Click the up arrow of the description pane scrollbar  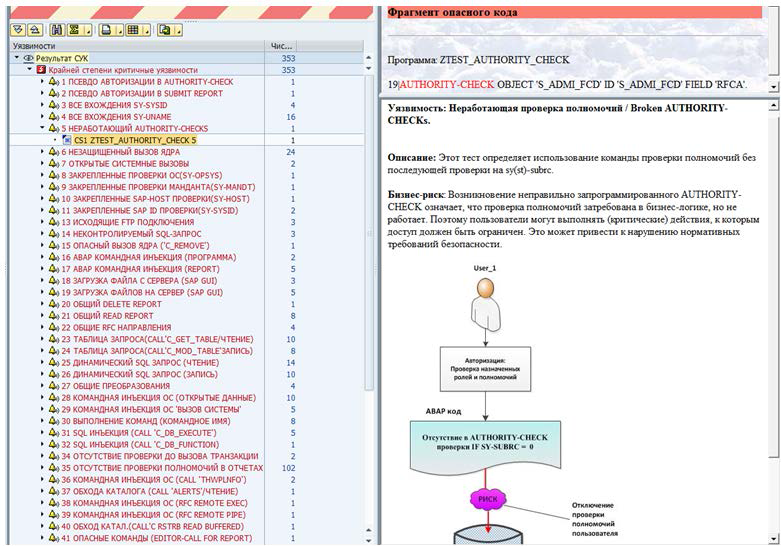point(773,106)
